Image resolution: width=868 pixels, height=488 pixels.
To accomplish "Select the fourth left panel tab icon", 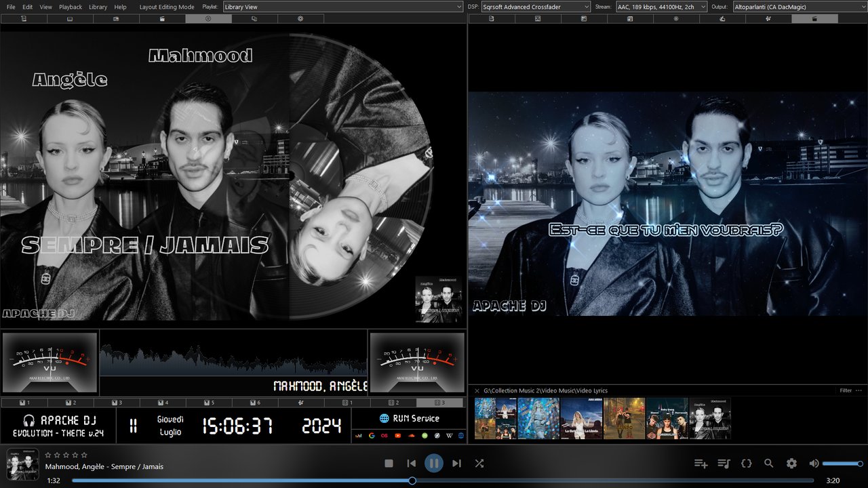I will click(x=162, y=19).
